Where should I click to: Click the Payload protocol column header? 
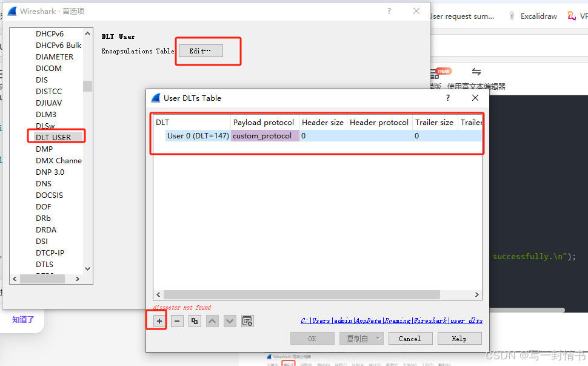click(264, 123)
